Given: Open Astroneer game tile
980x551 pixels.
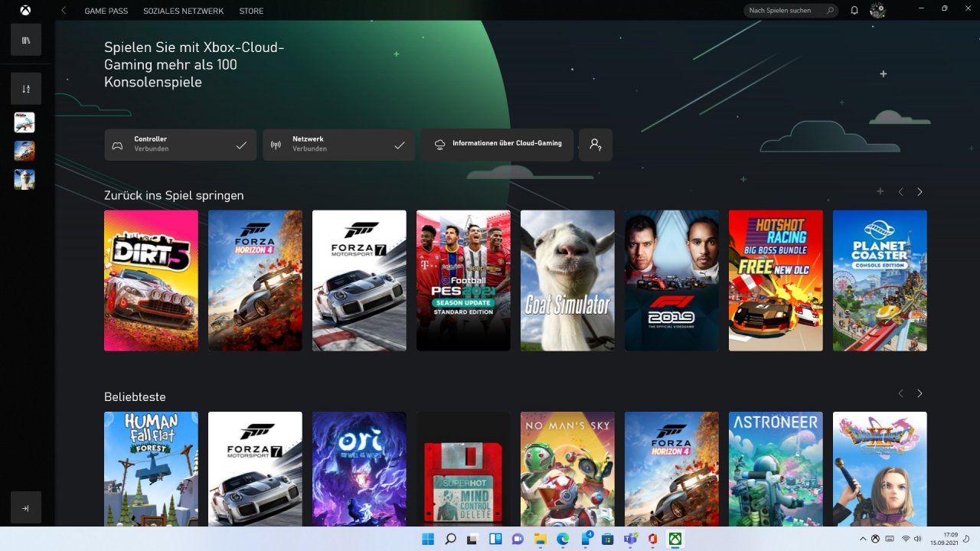Looking at the screenshot, I should coord(776,469).
